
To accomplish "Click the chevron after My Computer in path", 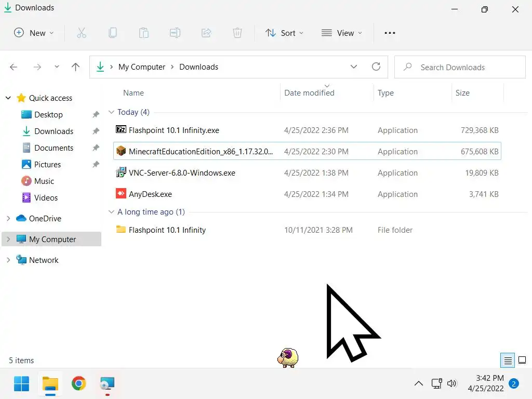I will tap(172, 67).
